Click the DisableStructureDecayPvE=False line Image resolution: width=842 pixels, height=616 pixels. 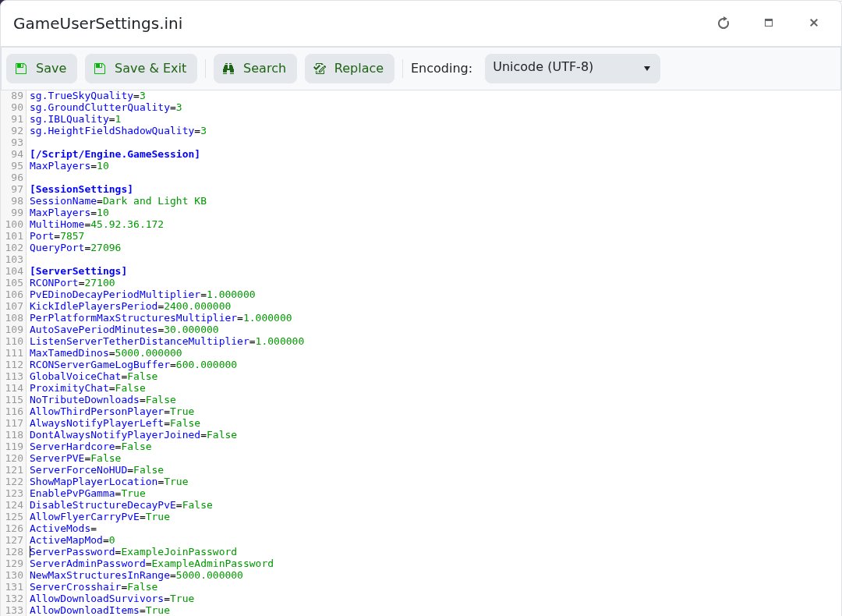tap(121, 505)
